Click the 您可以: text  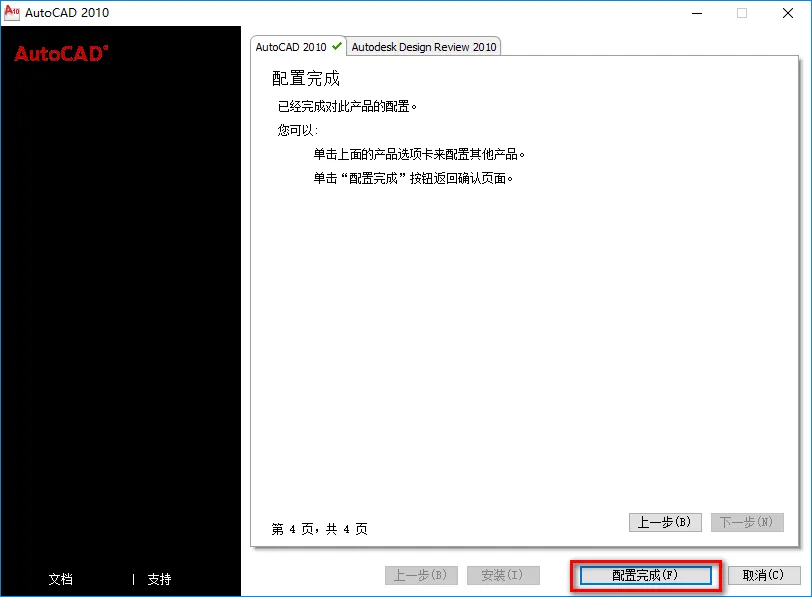click(298, 130)
